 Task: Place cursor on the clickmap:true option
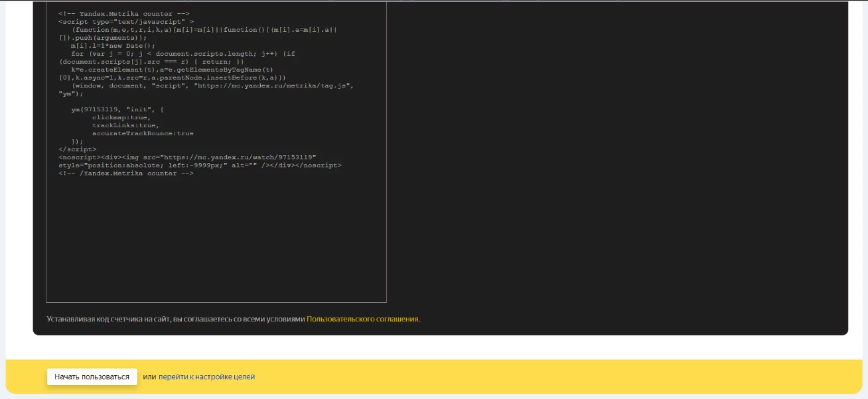tap(121, 117)
